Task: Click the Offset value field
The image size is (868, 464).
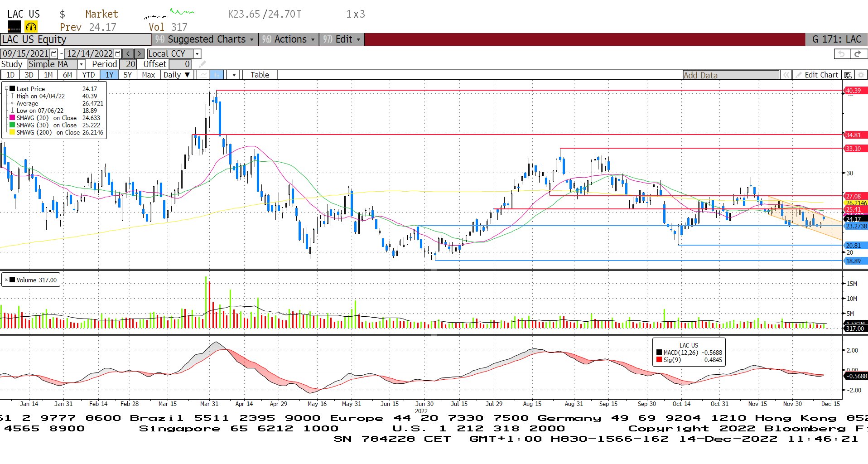Action: (180, 64)
